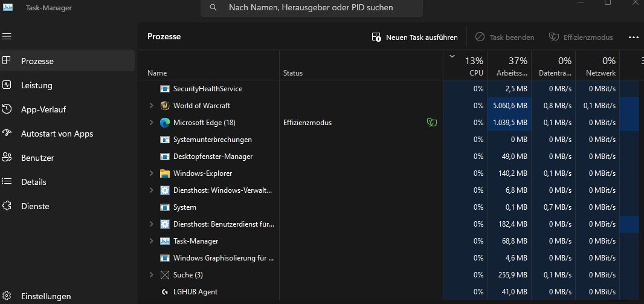Image resolution: width=644 pixels, height=304 pixels.
Task: Click the 68,8 MB memory cell
Action: point(509,241)
